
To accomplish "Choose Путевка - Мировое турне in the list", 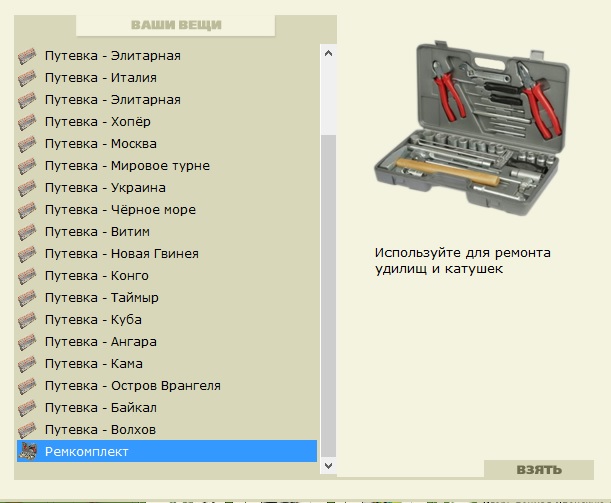I will pyautogui.click(x=167, y=166).
